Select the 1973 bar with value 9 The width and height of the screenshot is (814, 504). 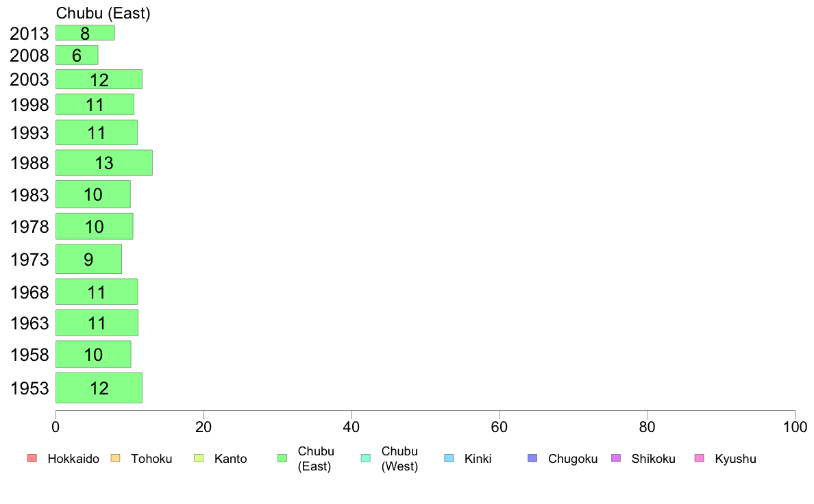pyautogui.click(x=89, y=259)
